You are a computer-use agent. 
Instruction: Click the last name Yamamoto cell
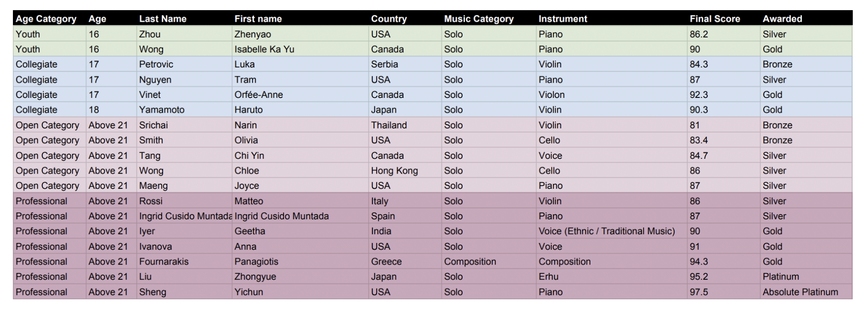(162, 110)
